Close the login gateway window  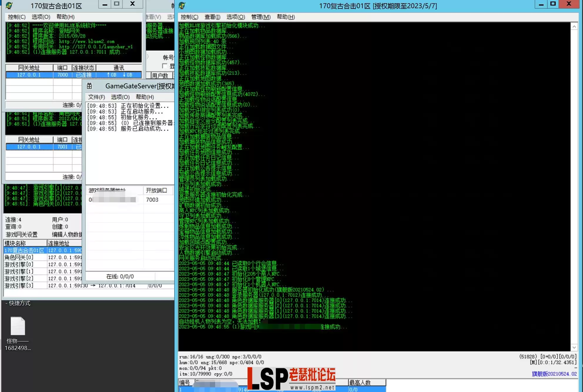(133, 4)
